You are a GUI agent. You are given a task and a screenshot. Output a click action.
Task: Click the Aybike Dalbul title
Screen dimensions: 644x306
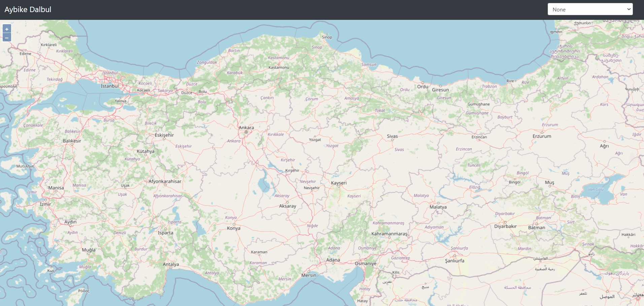28,9
